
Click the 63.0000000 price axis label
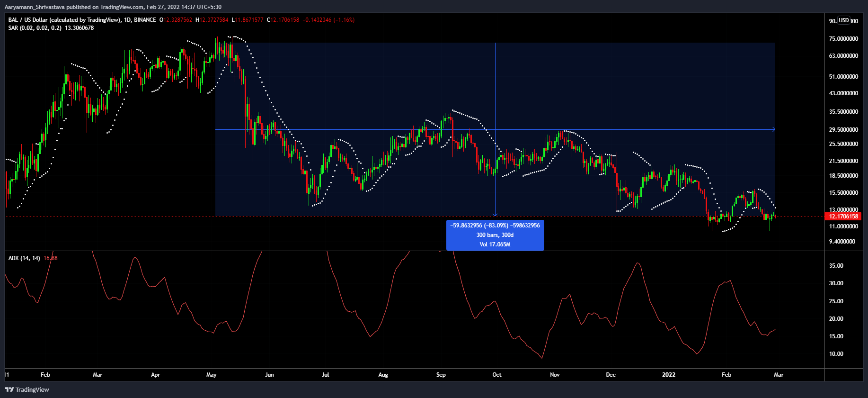843,56
